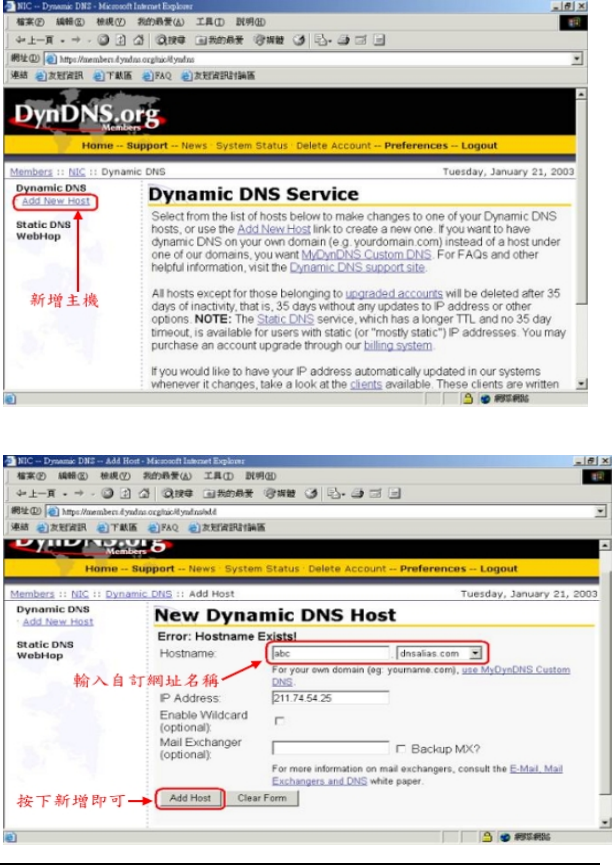612x865 pixels.
Task: Click scroll-up arrow in lower window scrollbar
Action: 605,545
